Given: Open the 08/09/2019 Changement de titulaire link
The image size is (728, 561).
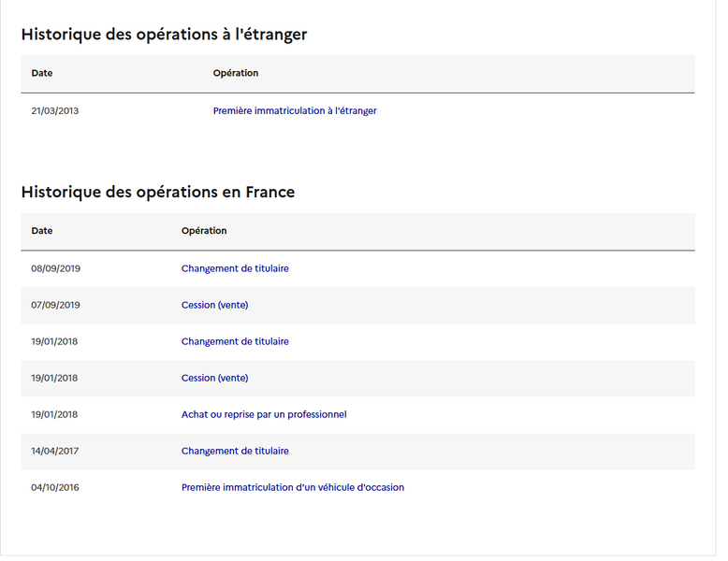Looking at the screenshot, I should click(x=235, y=268).
